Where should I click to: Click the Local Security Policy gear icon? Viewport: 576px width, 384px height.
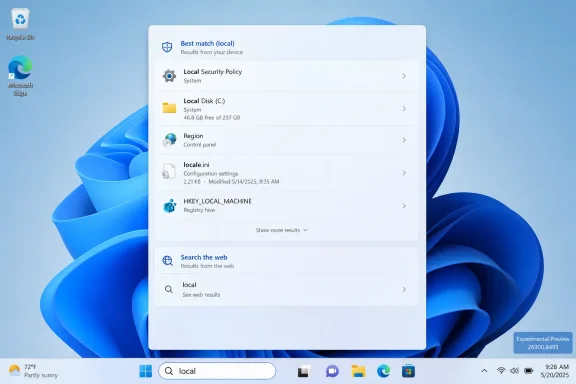point(169,76)
